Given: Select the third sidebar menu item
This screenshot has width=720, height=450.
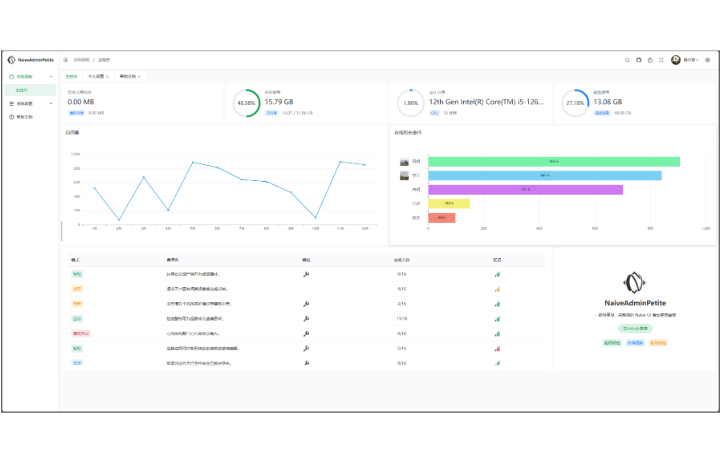Looking at the screenshot, I should [x=25, y=117].
